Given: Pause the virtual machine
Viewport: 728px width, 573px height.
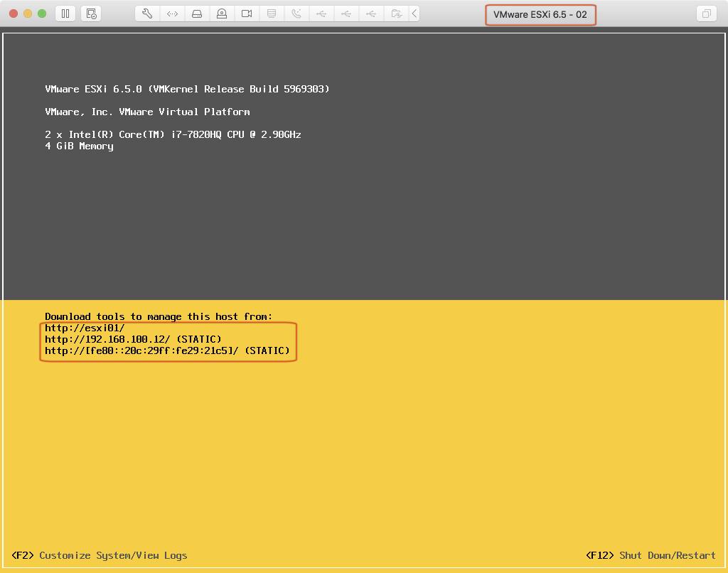Looking at the screenshot, I should (x=65, y=14).
